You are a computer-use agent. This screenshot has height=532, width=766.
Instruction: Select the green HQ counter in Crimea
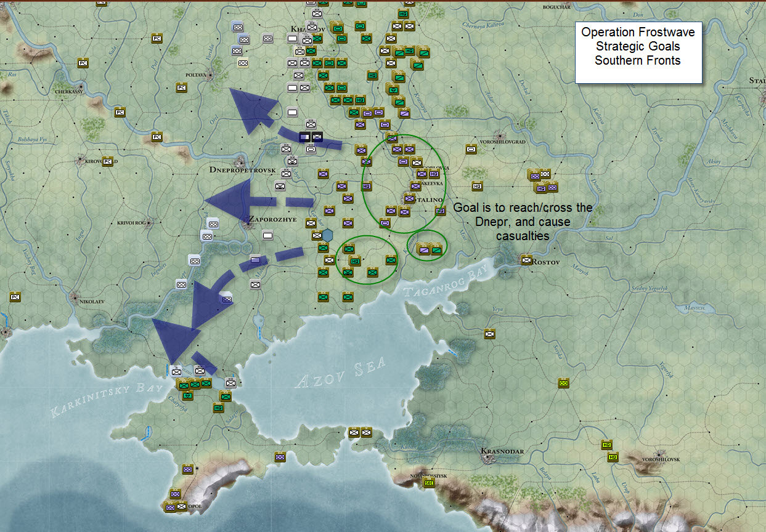coord(219,408)
